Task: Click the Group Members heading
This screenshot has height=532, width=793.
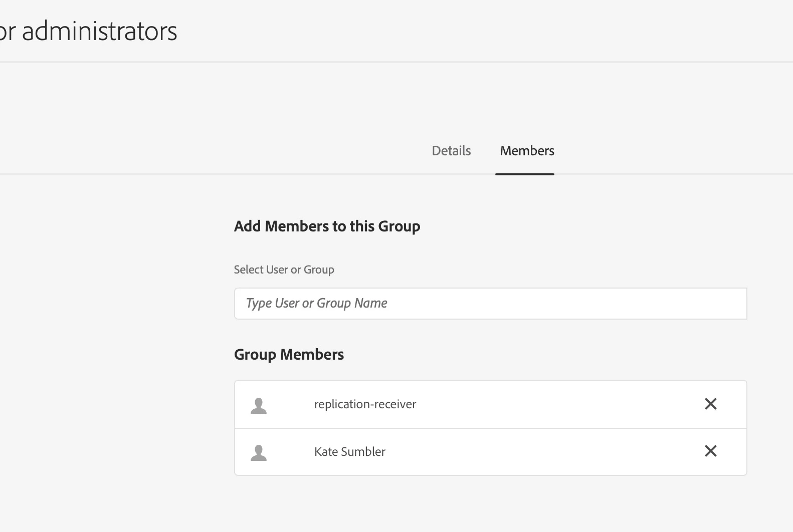Action: pyautogui.click(x=289, y=355)
